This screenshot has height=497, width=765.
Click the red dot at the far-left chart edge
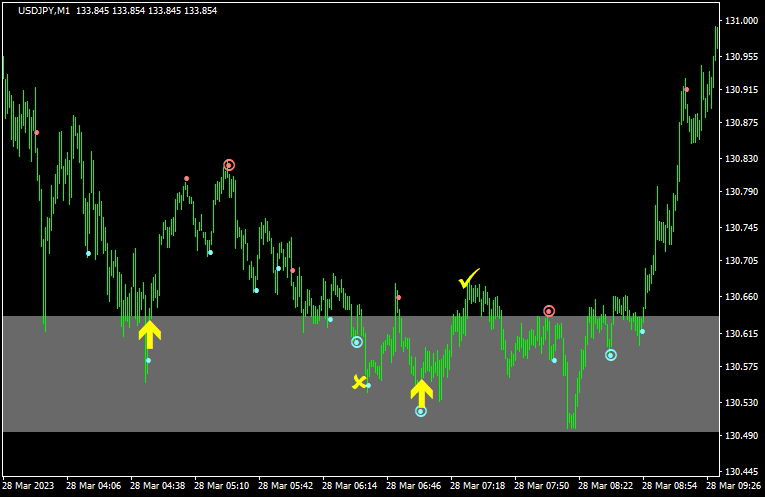pyautogui.click(x=37, y=132)
